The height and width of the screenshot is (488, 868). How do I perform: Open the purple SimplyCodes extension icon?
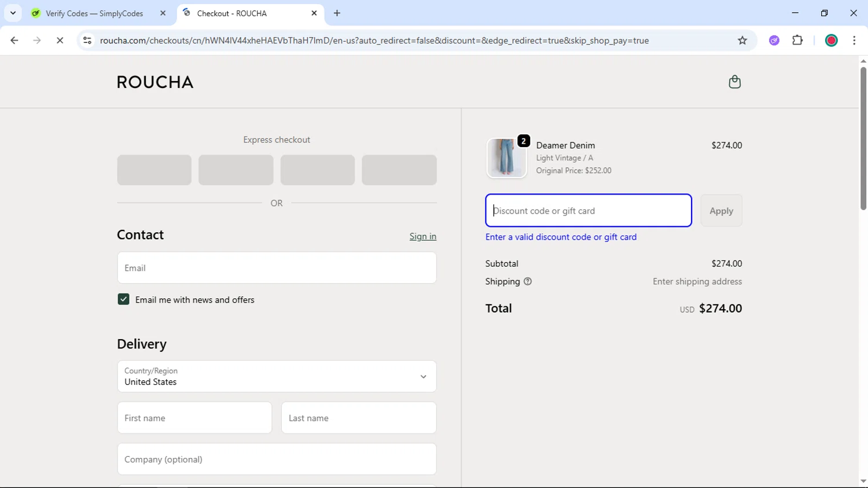coord(774,41)
